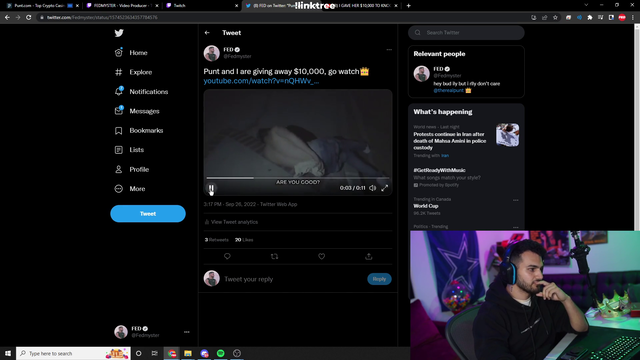
Task: Open the FED account switcher dots
Action: click(x=187, y=332)
